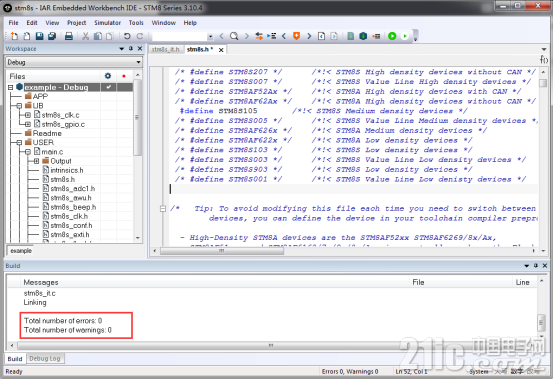Open the View menu

point(52,23)
